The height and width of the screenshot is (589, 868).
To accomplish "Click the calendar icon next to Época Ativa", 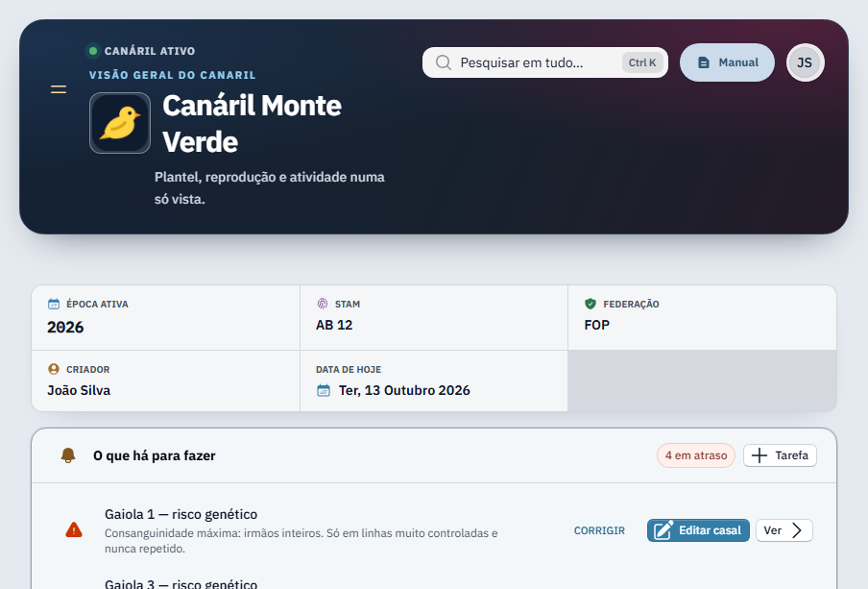I will pos(54,304).
